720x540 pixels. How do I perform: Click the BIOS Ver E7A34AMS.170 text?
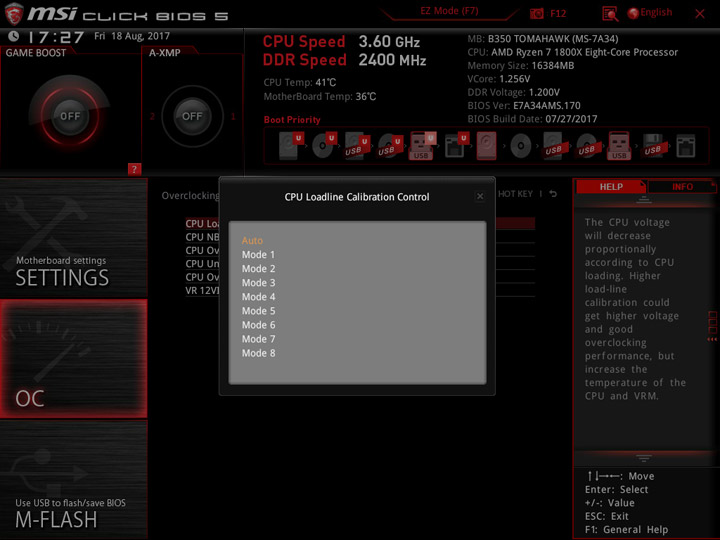pos(524,106)
